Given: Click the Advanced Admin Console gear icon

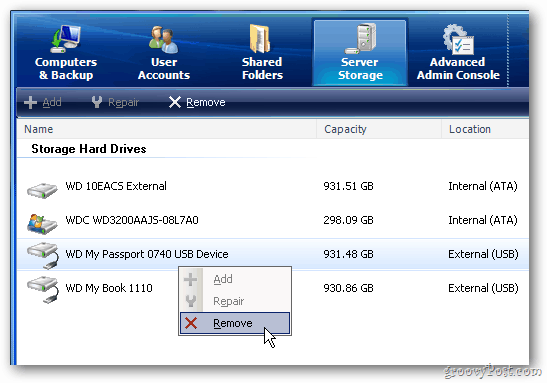Looking at the screenshot, I should (x=458, y=39).
